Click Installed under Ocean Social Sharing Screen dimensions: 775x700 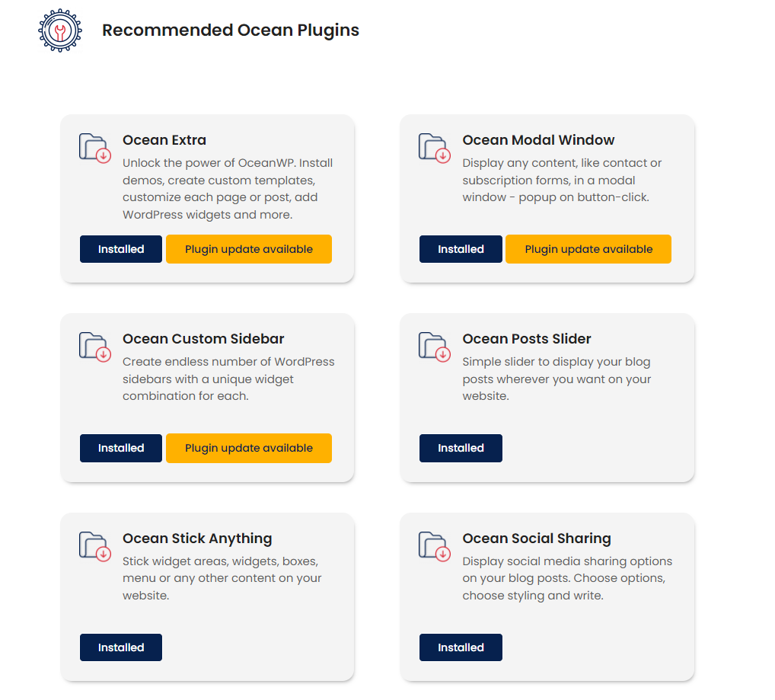461,647
